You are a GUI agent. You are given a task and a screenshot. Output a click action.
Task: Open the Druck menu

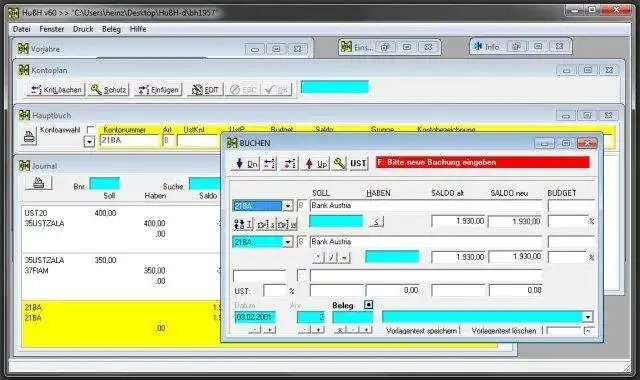[x=83, y=29]
